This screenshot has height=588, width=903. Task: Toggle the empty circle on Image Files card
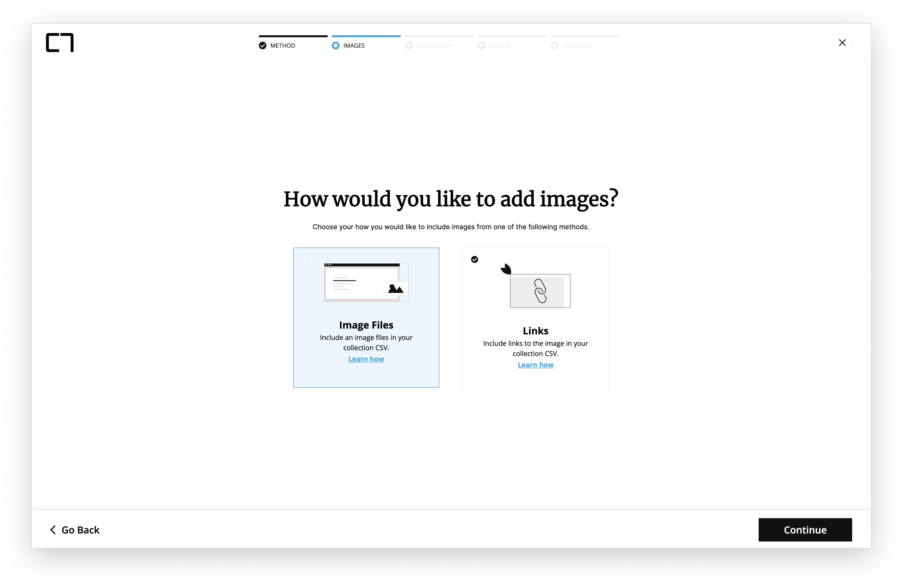click(305, 260)
